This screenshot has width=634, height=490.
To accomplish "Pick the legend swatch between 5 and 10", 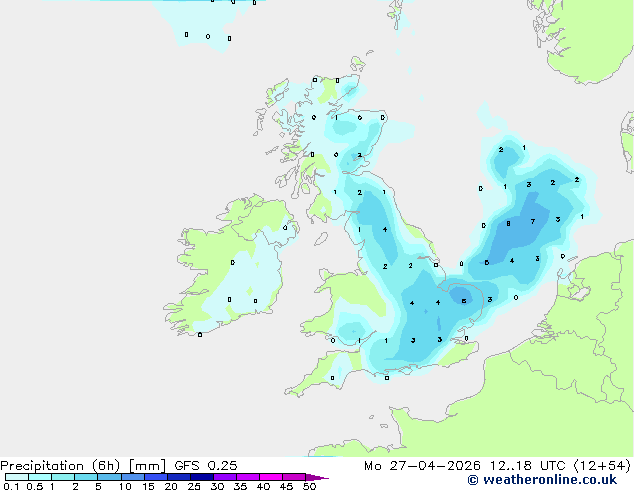I will click(x=110, y=477).
